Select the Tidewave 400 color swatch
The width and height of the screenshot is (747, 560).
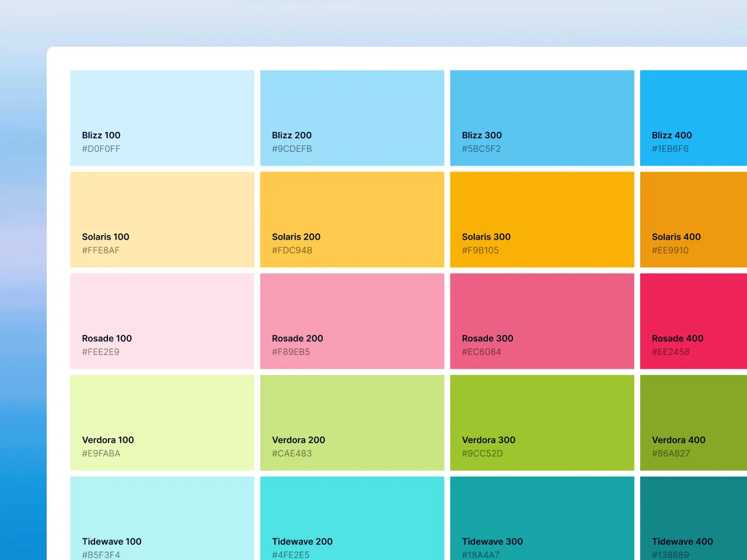(693, 518)
